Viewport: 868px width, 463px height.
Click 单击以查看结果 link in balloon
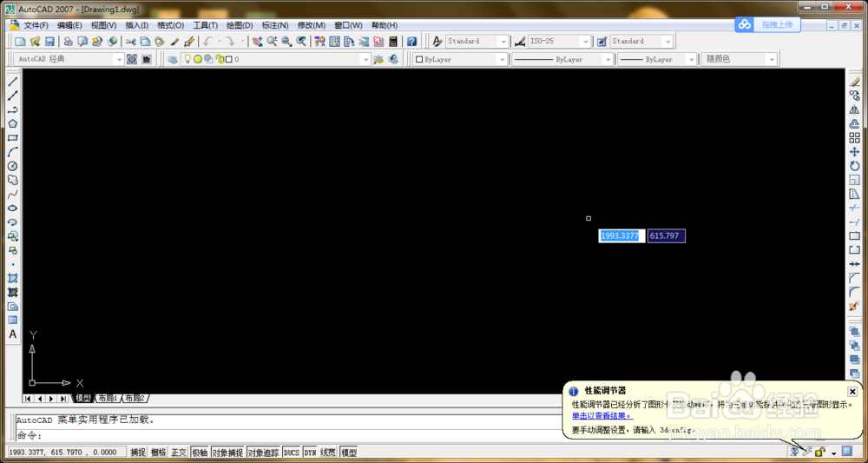[x=602, y=415]
